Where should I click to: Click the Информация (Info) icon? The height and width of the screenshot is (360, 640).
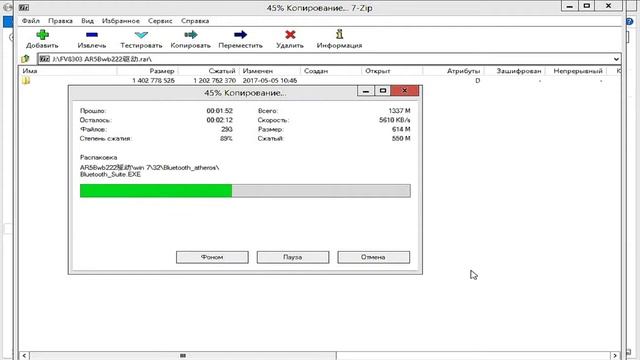(340, 34)
